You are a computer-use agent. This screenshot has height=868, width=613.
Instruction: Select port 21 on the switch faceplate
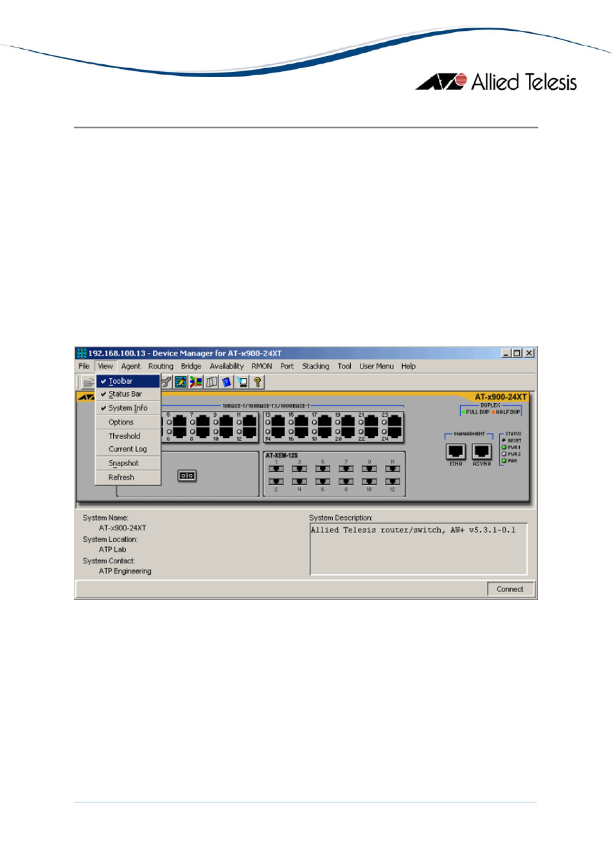[371, 421]
